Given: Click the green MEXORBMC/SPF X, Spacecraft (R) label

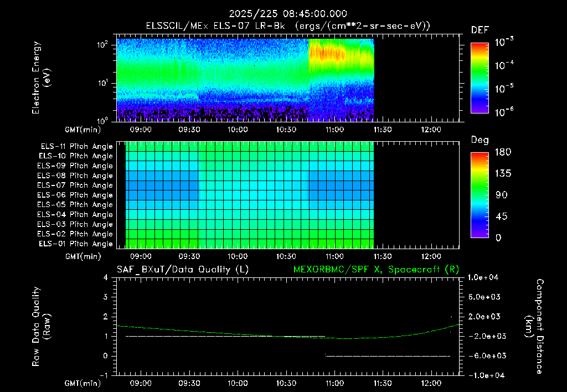Looking at the screenshot, I should 376,270.
